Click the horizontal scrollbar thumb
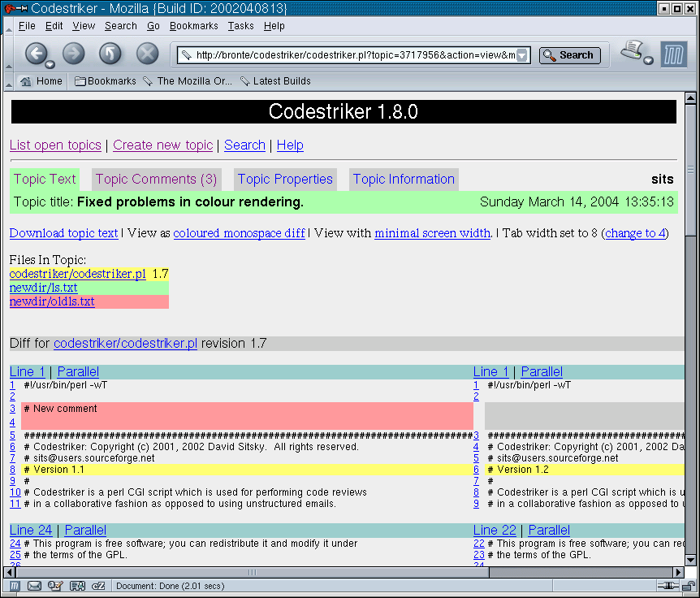Image resolution: width=700 pixels, height=598 pixels. tap(252, 572)
